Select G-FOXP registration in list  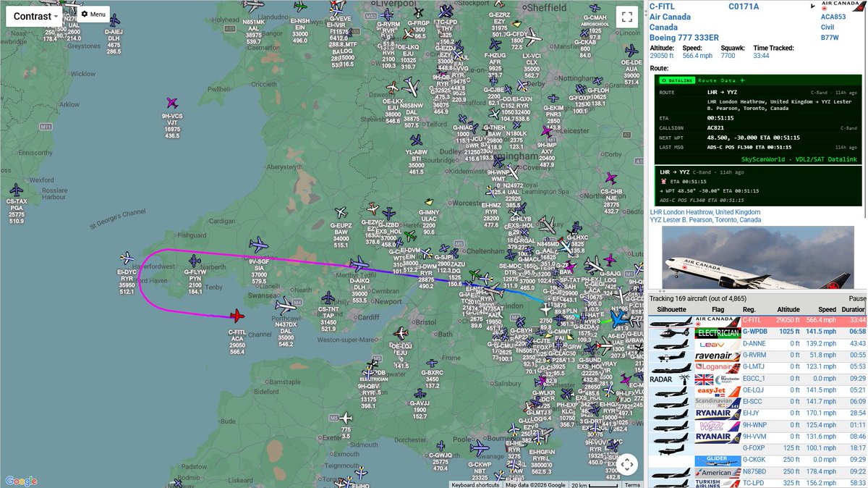[x=754, y=448]
